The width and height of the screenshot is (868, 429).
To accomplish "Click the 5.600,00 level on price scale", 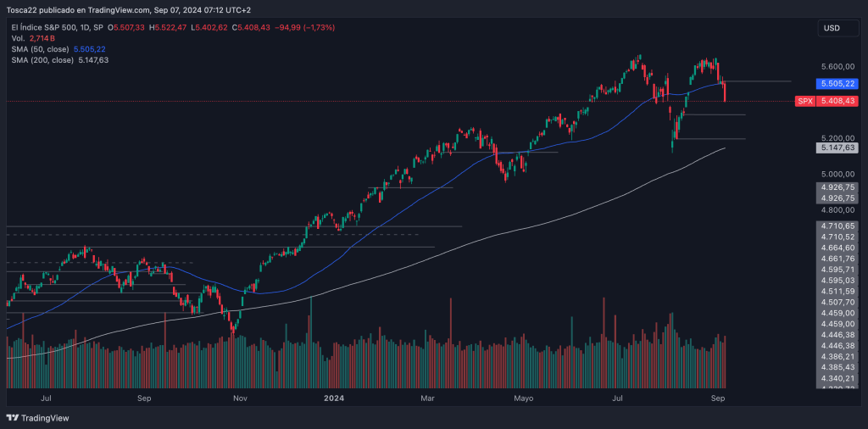I will click(836, 66).
